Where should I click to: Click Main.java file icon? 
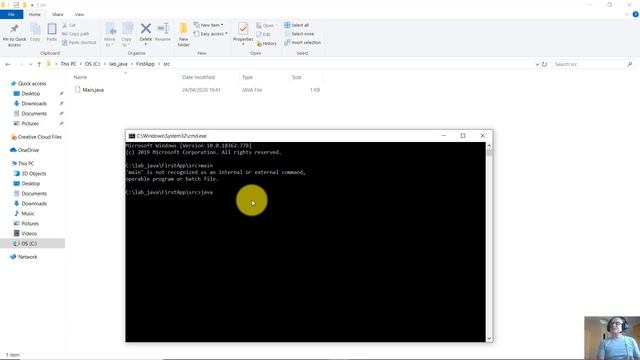click(x=78, y=89)
